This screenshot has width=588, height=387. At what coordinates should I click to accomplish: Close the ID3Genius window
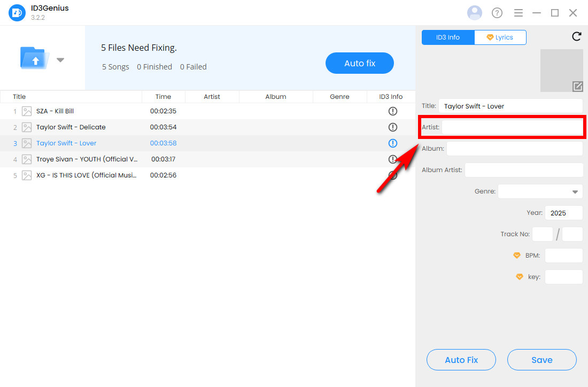coord(572,13)
